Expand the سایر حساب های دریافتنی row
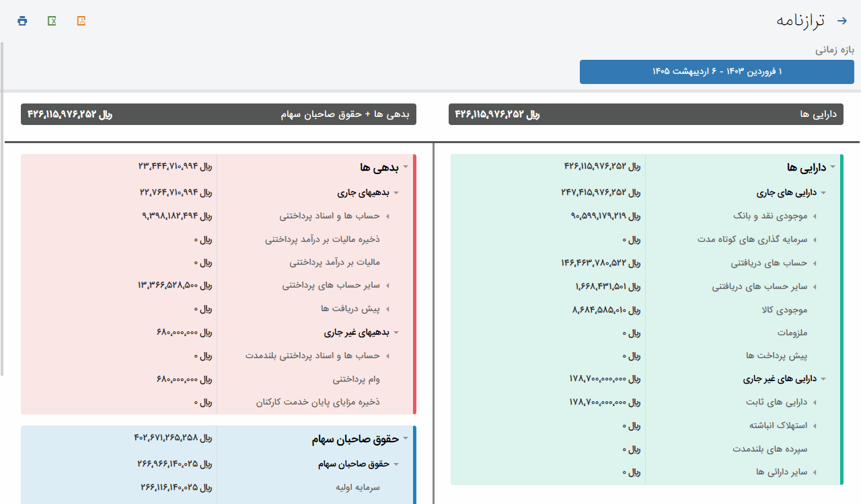Screen dimensions: 861x504 point(814,287)
